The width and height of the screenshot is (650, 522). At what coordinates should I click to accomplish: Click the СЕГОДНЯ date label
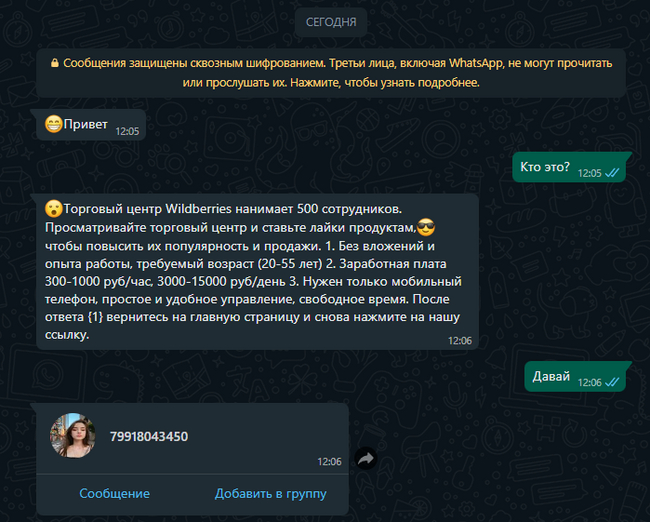point(331,22)
